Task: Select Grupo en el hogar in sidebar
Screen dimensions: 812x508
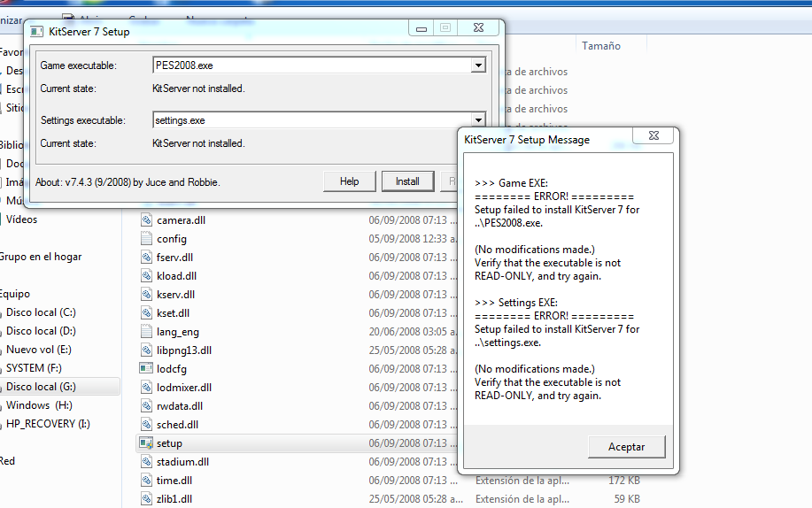Action: pyautogui.click(x=41, y=257)
